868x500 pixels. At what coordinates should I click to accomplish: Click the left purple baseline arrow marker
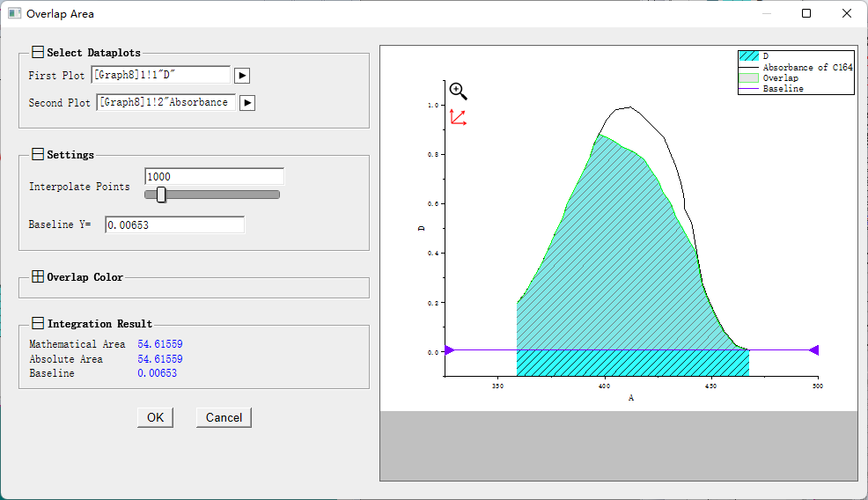click(x=450, y=350)
